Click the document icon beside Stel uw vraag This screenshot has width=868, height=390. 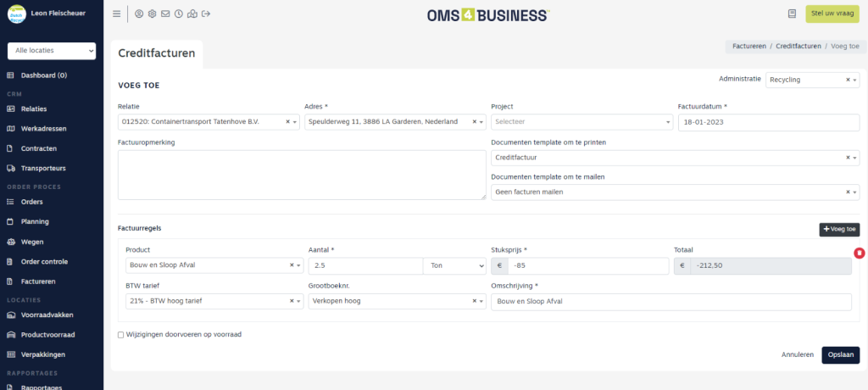click(x=792, y=14)
